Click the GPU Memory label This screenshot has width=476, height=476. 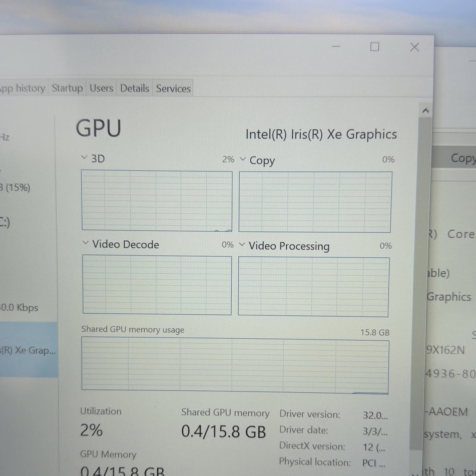(108, 454)
